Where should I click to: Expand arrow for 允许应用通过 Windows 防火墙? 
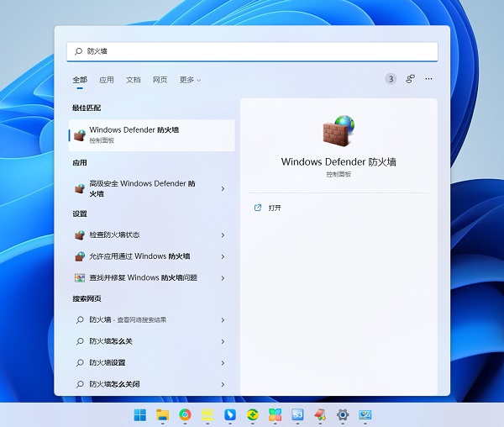[223, 256]
